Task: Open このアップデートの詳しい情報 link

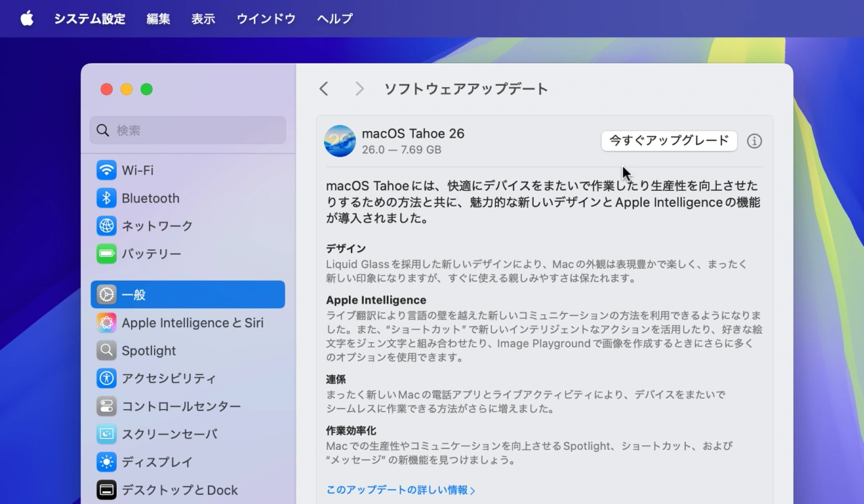Action: [401, 490]
